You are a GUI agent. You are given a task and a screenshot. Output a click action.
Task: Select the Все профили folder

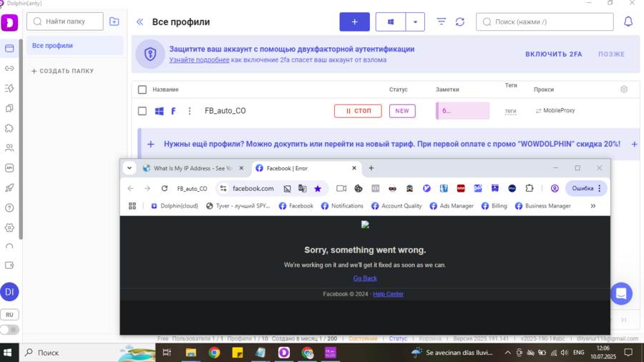pos(74,46)
